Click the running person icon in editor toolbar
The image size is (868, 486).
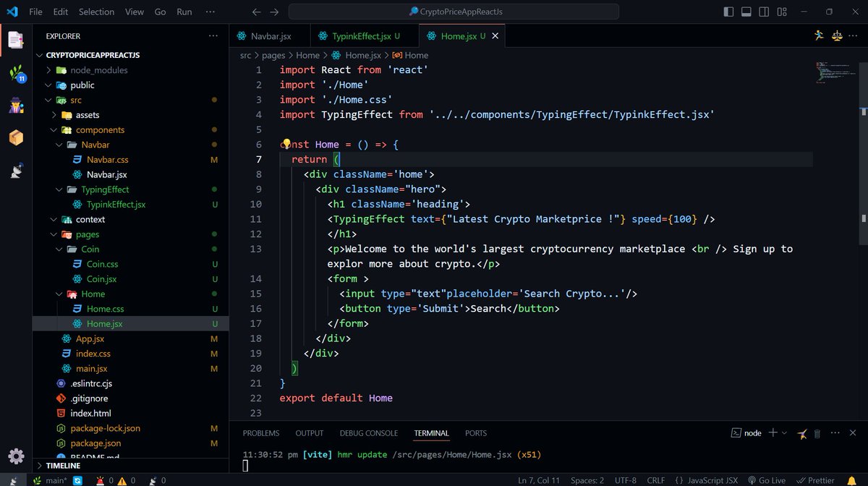(x=819, y=35)
